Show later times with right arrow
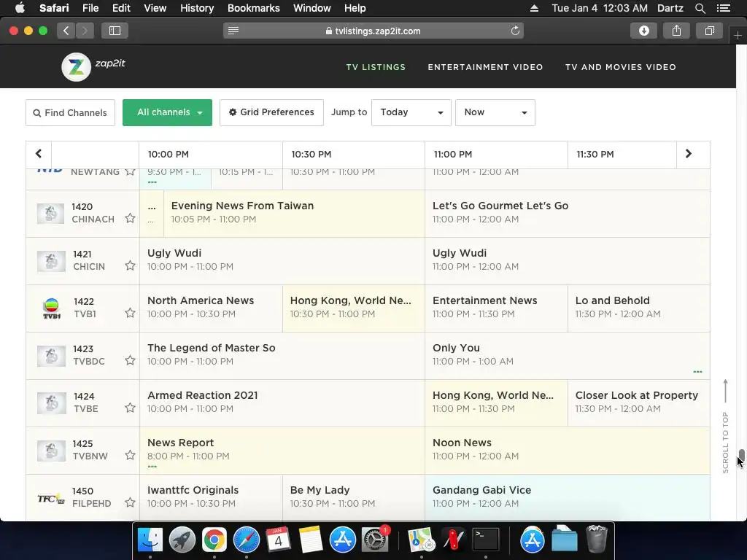The image size is (747, 560). [689, 154]
